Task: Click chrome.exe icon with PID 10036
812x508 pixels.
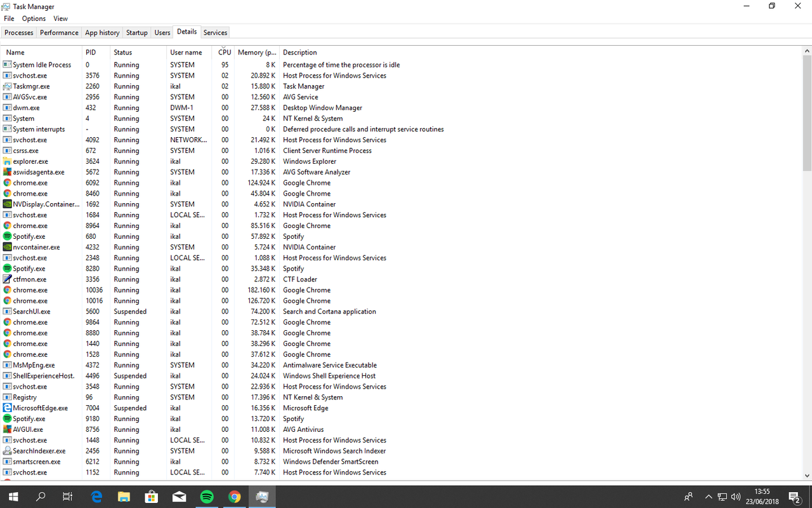Action: point(8,290)
